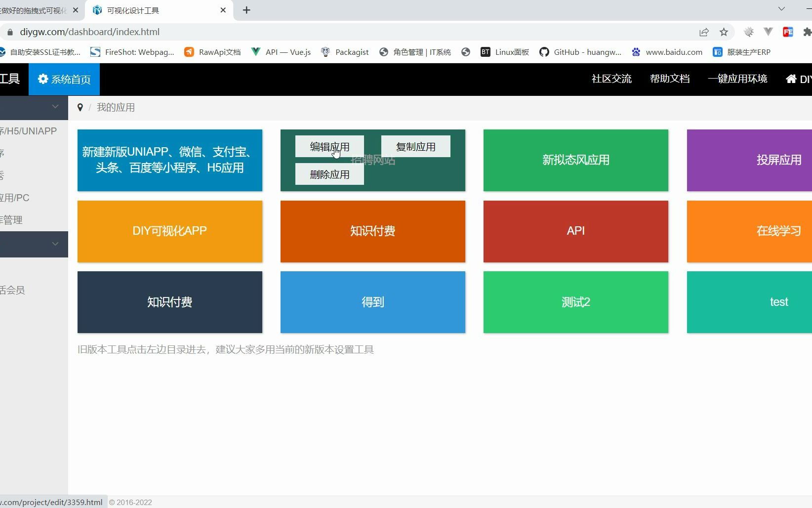Image resolution: width=812 pixels, height=508 pixels.
Task: Open the 在线学习 card
Action: point(749,231)
